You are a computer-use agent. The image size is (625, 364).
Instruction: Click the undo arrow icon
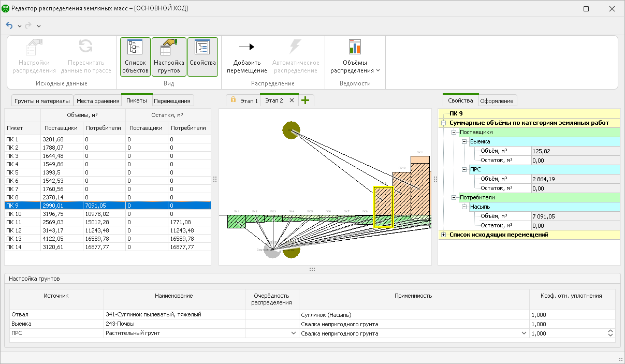pyautogui.click(x=9, y=25)
